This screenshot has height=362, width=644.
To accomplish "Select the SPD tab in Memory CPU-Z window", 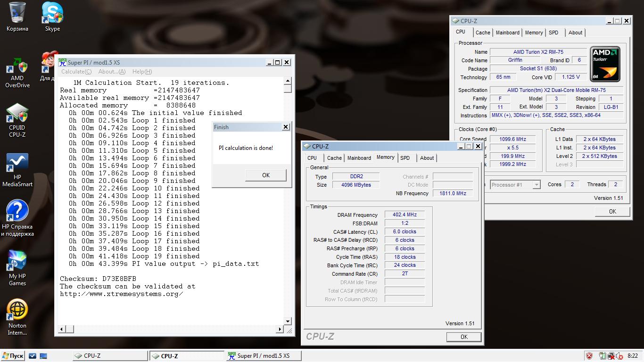I will coord(405,158).
